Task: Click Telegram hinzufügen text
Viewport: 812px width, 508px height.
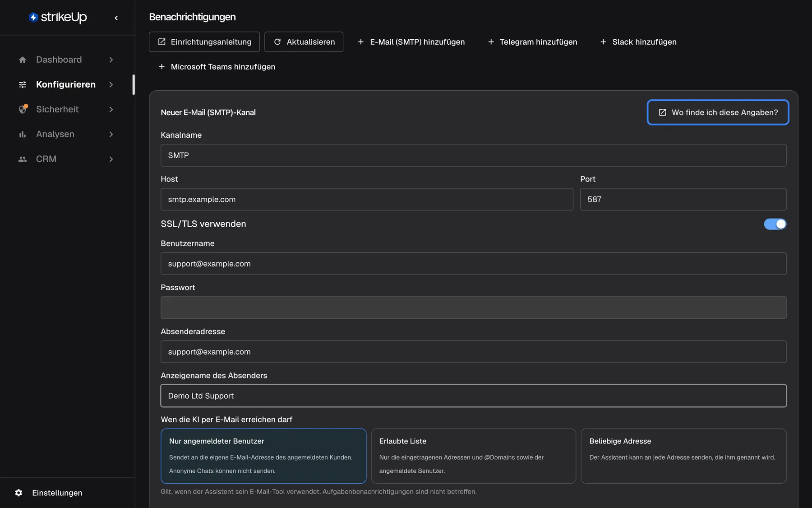Action: 538,42
